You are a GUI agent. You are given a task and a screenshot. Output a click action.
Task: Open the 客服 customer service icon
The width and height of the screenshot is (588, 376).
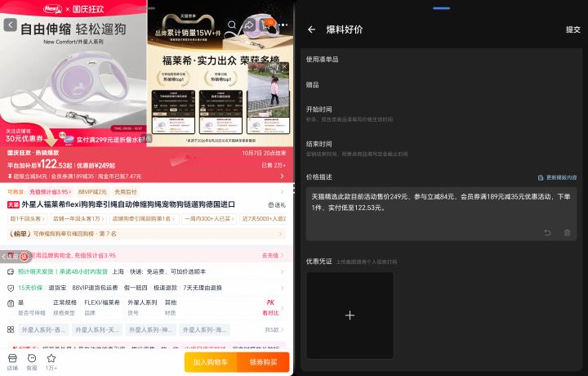[32, 362]
